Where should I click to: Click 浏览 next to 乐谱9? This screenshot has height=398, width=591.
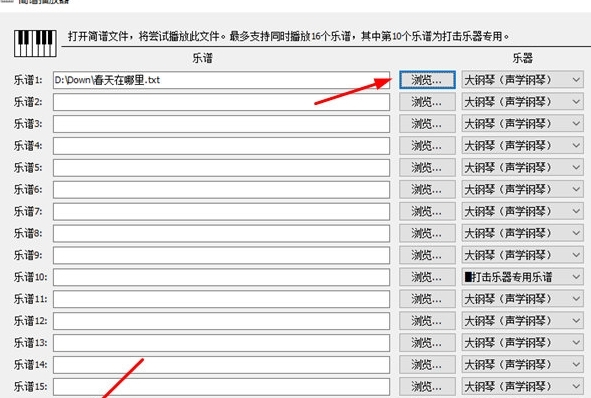427,255
